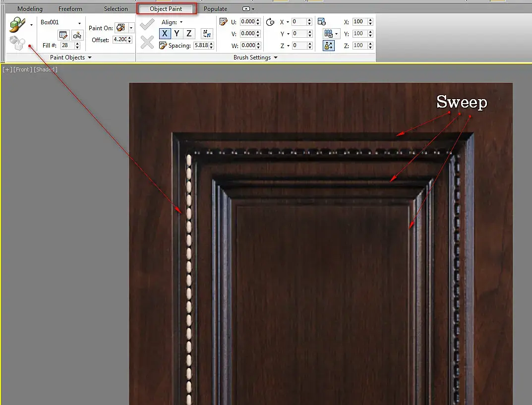Adjust the rotate Y spinner
The image size is (532, 405).
pyautogui.click(x=309, y=34)
